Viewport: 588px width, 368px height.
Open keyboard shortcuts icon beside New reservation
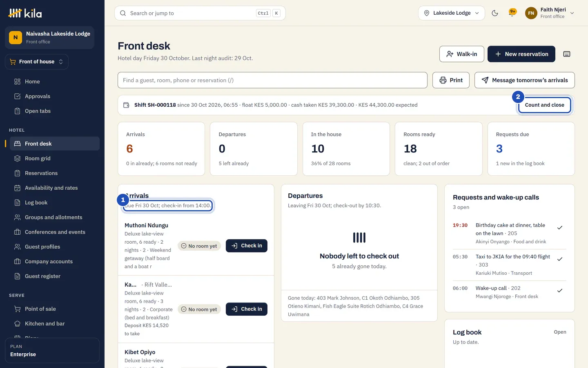point(567,54)
